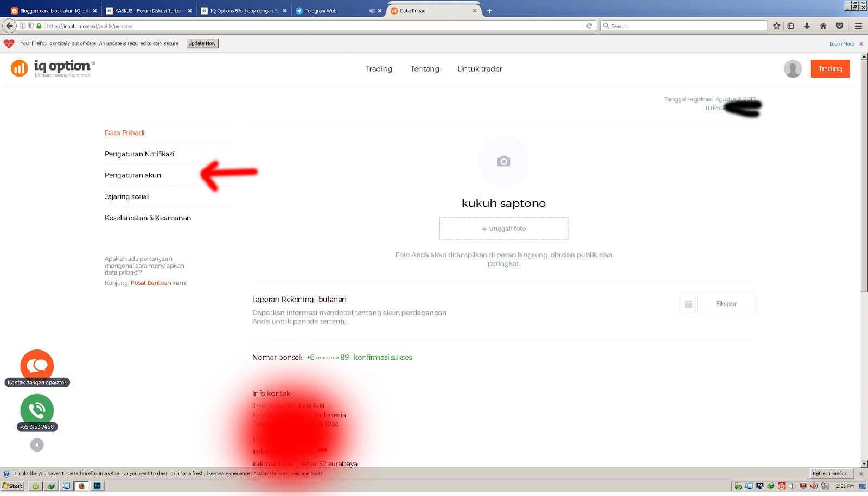Viewport: 868px width, 496px height.
Task: Open Keselamatan & Keamanan section
Action: (148, 218)
